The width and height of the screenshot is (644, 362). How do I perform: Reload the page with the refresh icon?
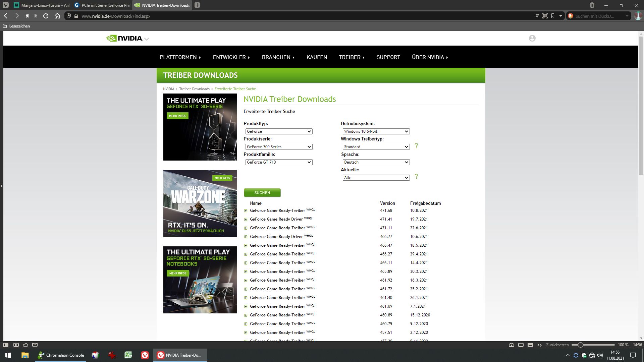(x=46, y=16)
